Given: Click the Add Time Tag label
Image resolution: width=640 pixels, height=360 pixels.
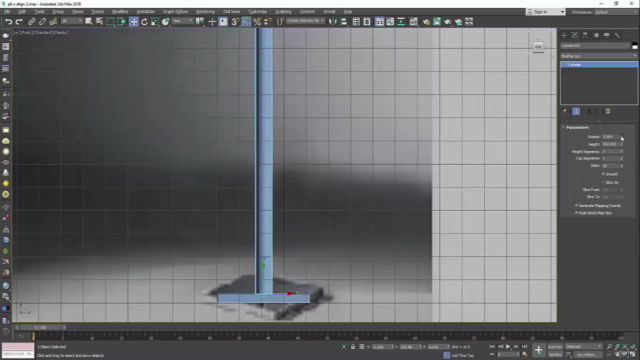Looking at the screenshot, I should (462, 356).
